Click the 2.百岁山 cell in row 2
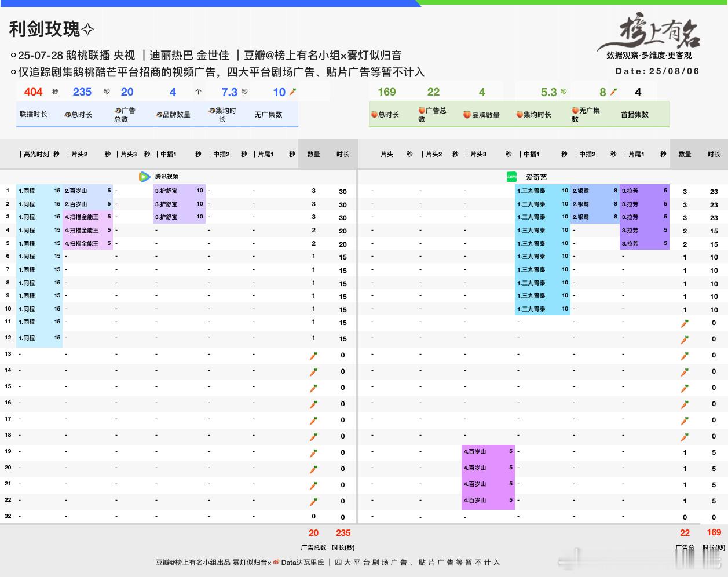The width and height of the screenshot is (728, 577). tap(87, 204)
